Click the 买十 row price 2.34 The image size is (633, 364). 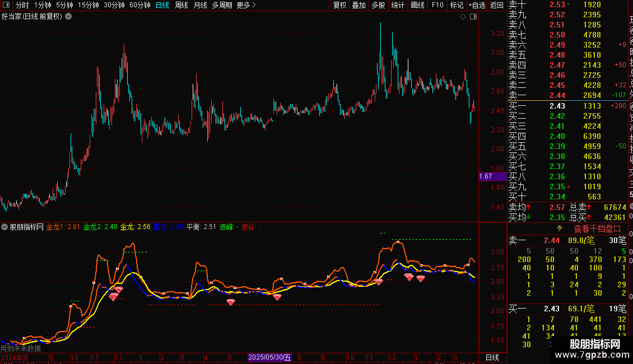557,197
